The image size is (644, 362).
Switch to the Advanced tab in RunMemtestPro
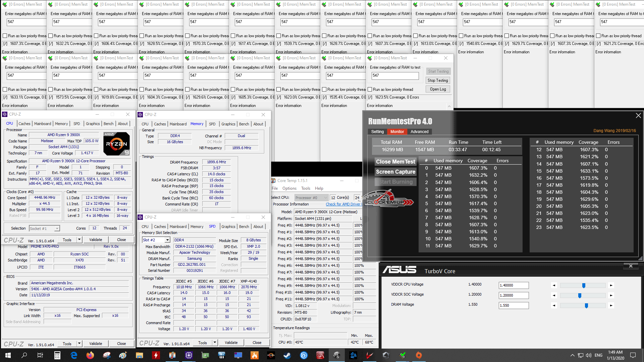point(419,132)
